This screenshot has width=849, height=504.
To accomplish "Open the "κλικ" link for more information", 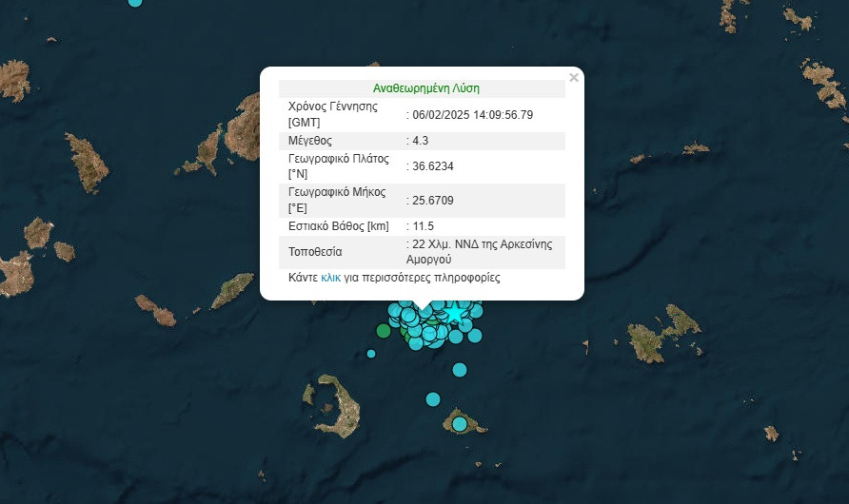I will pyautogui.click(x=330, y=278).
